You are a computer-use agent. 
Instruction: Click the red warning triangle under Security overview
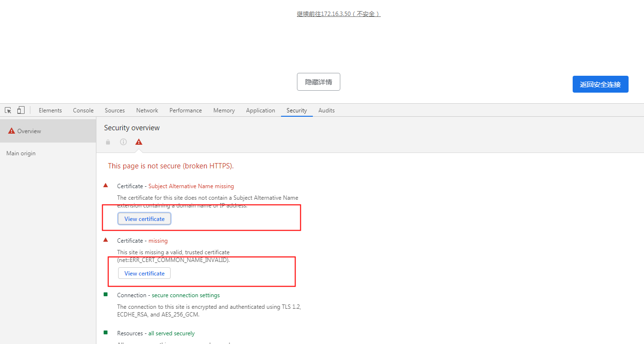139,142
